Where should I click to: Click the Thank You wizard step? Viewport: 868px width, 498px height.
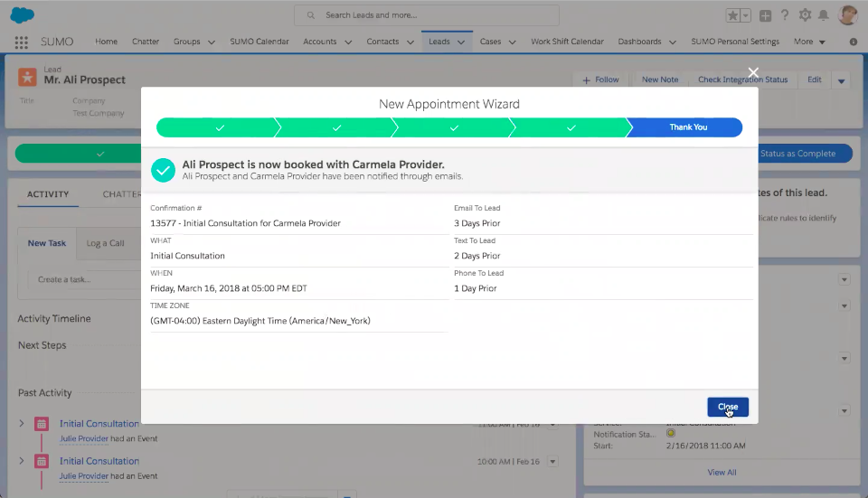[x=686, y=127]
